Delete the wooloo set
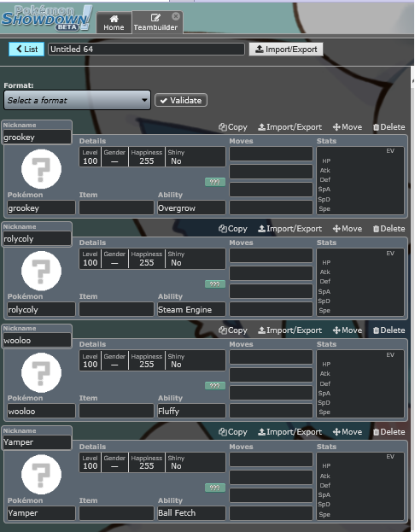 [x=389, y=330]
